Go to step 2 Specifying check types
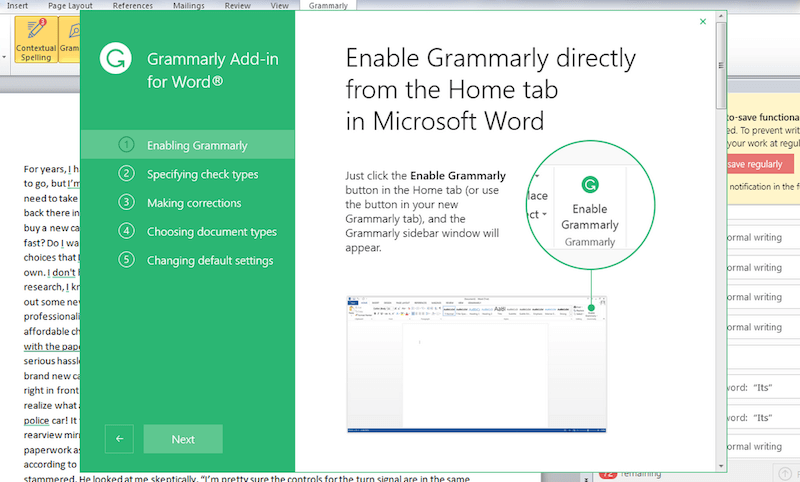The height and width of the screenshot is (482, 800). (x=187, y=174)
